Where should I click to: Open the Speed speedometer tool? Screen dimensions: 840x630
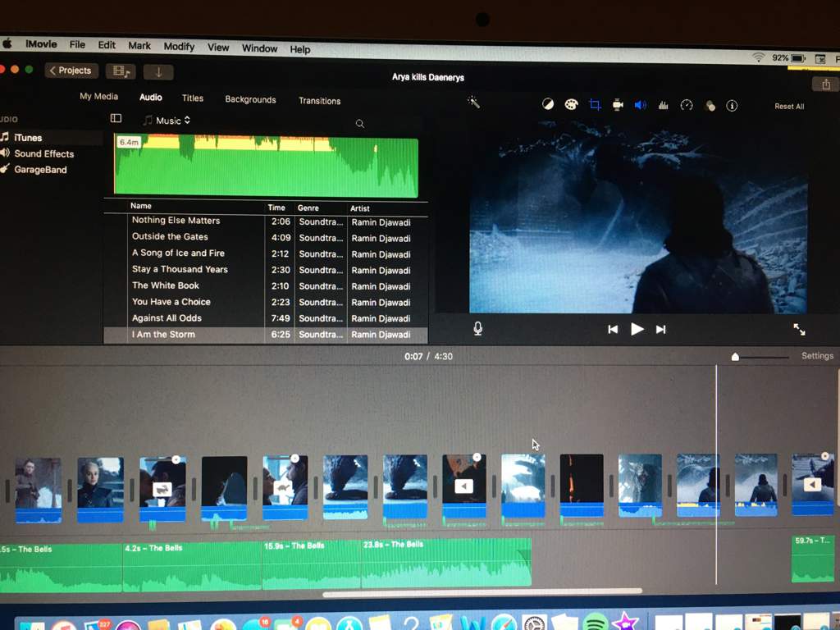coord(687,106)
